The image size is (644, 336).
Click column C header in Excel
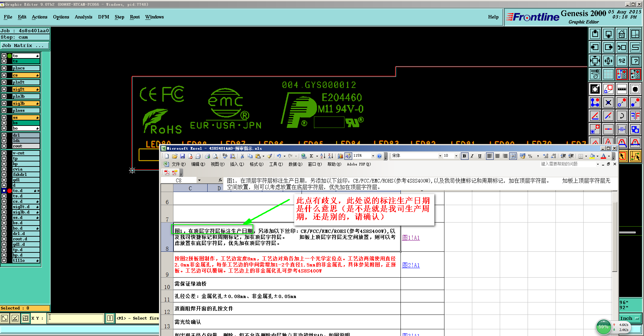point(190,188)
